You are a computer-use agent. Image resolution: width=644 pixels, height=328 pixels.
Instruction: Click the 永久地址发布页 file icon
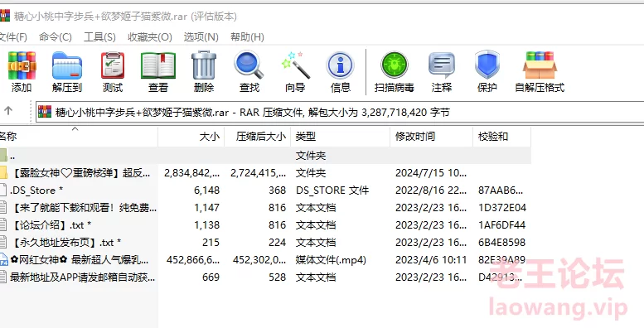(x=3, y=242)
